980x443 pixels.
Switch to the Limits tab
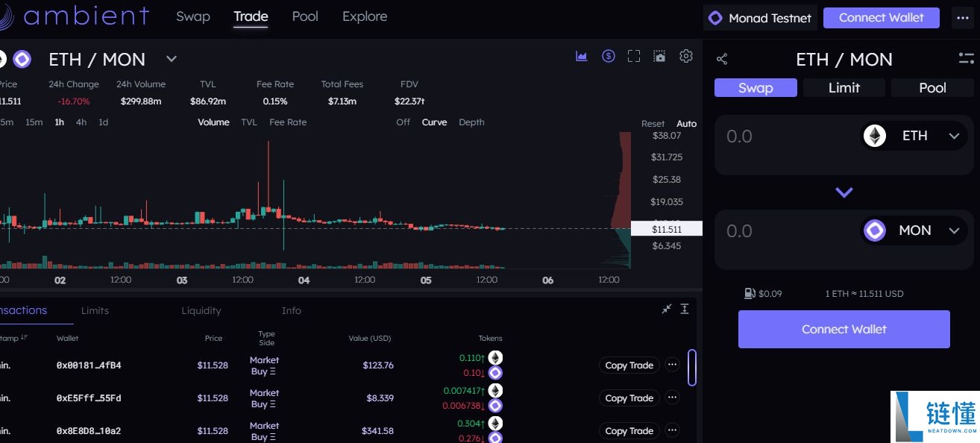pyautogui.click(x=95, y=310)
